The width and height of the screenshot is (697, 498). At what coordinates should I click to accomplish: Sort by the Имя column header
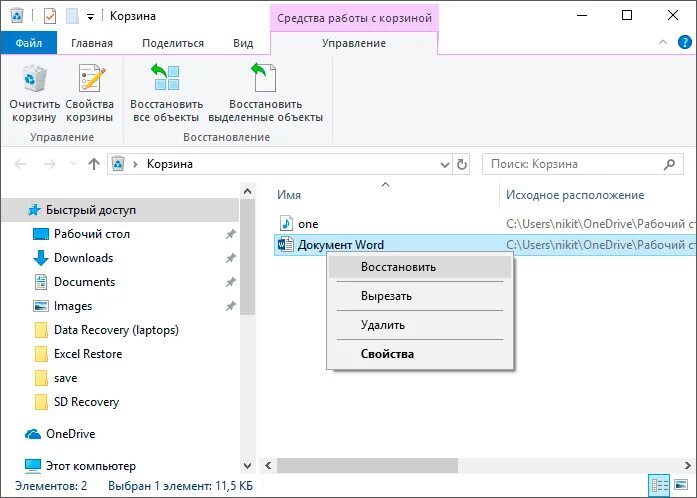[x=290, y=195]
